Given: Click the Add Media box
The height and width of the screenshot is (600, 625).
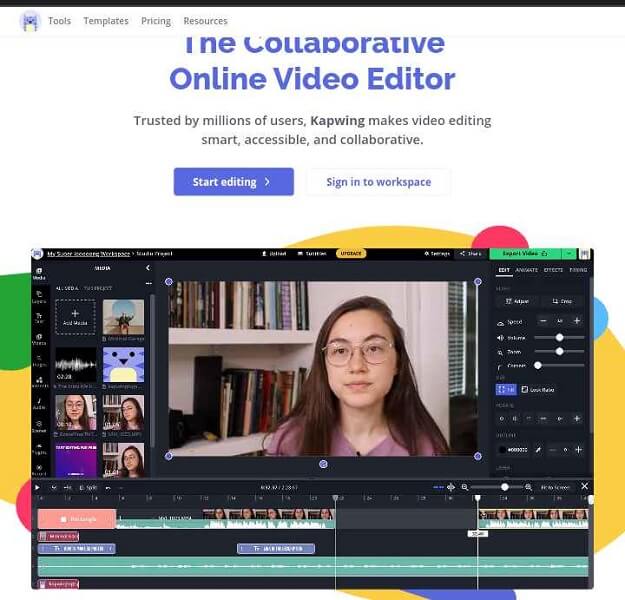Looking at the screenshot, I should [x=75, y=317].
